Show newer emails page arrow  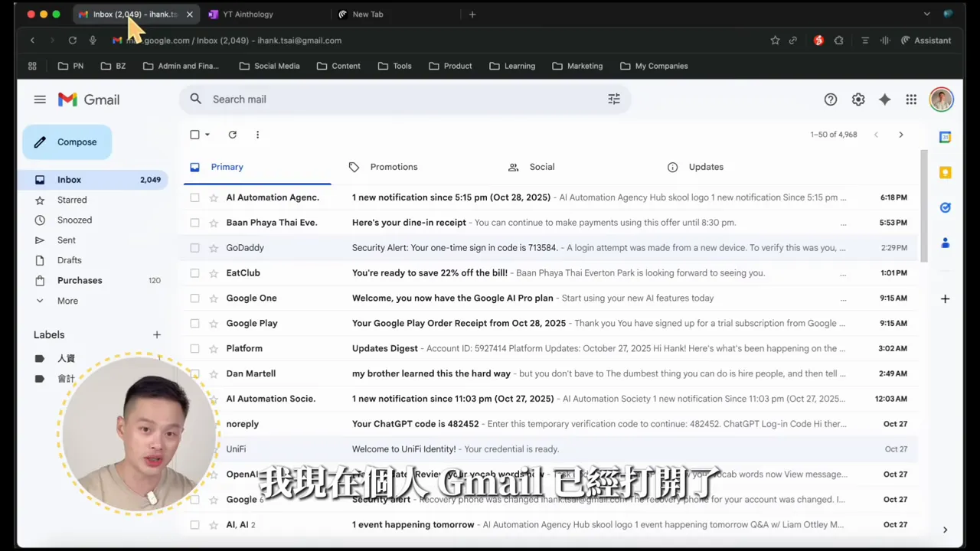(x=876, y=135)
